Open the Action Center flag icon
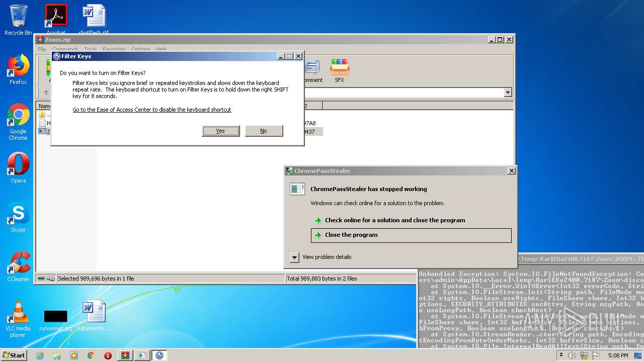Image resolution: width=644 pixels, height=362 pixels. (596, 355)
